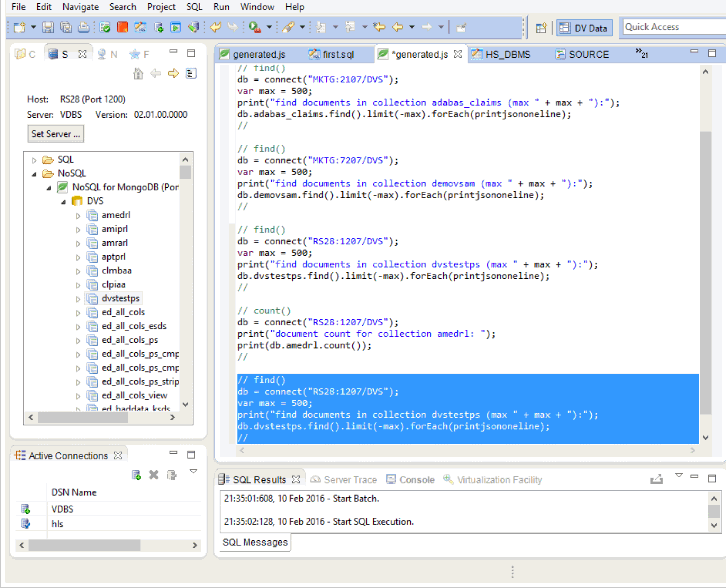
Task: Open dropdown arrow next to New icon
Action: 33,27
